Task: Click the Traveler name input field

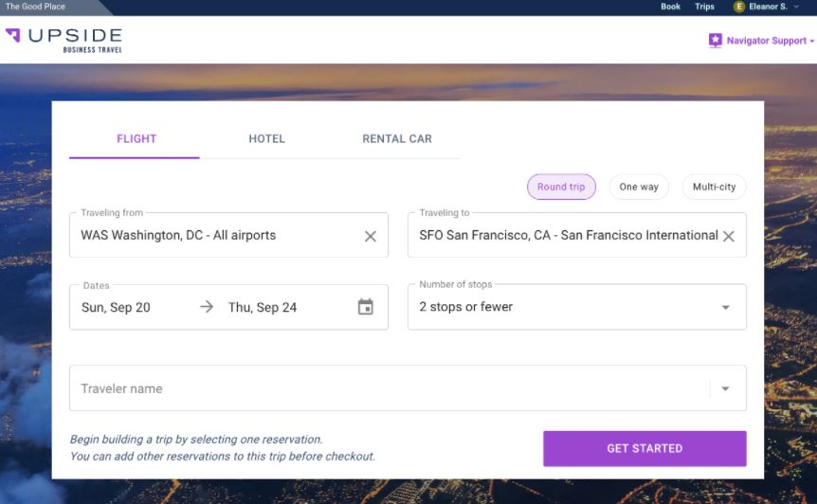Action: click(379, 388)
